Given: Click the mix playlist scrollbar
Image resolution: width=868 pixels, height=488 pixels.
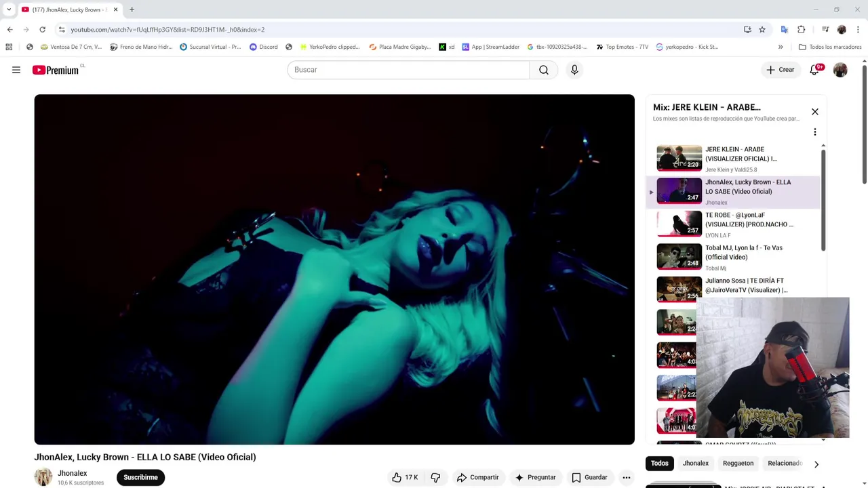Looking at the screenshot, I should click(x=823, y=200).
